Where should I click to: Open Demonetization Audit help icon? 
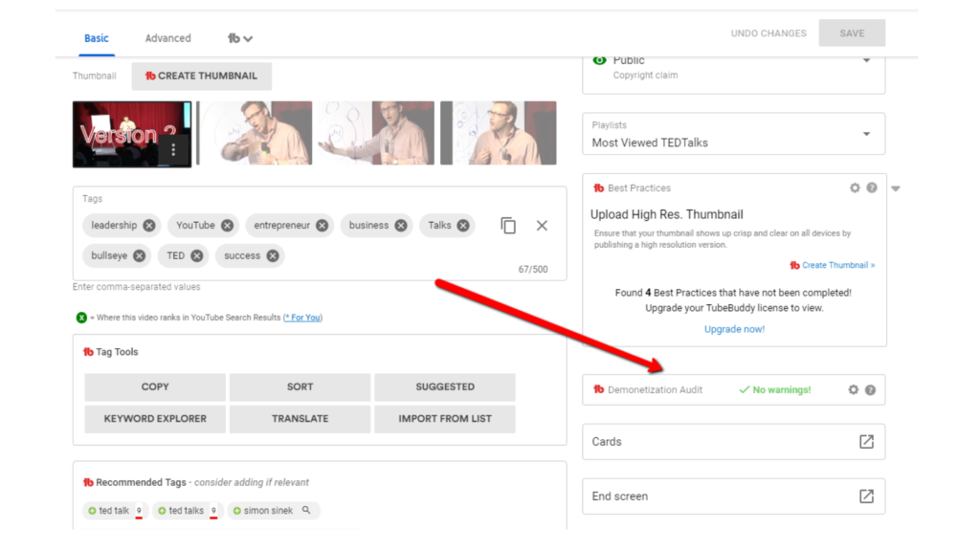[870, 390]
